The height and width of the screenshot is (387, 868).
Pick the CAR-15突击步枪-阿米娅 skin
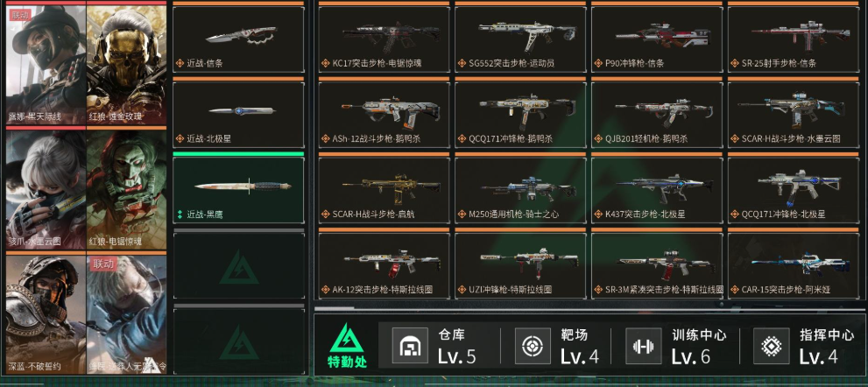tap(794, 265)
